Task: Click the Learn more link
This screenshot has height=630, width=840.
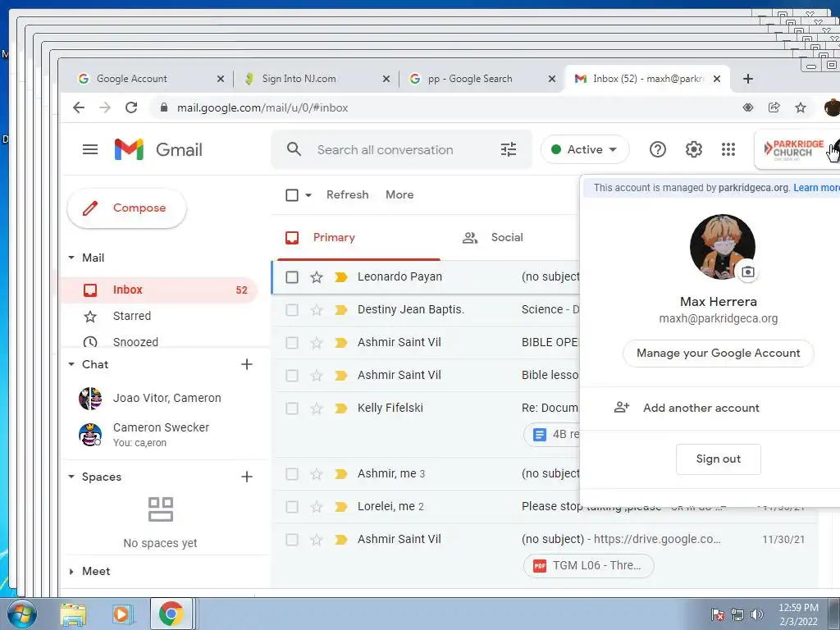Action: pos(816,188)
